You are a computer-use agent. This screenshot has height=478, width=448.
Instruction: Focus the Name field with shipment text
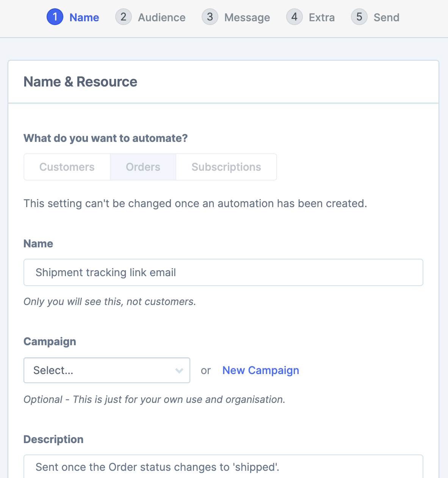223,272
